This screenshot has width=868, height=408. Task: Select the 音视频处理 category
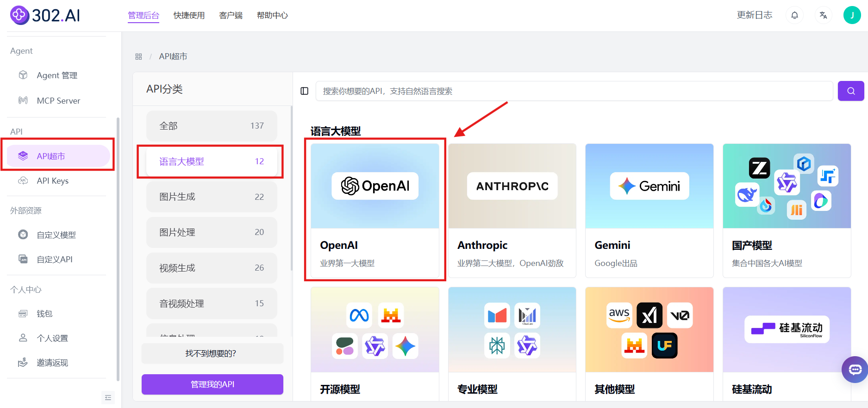click(x=212, y=303)
